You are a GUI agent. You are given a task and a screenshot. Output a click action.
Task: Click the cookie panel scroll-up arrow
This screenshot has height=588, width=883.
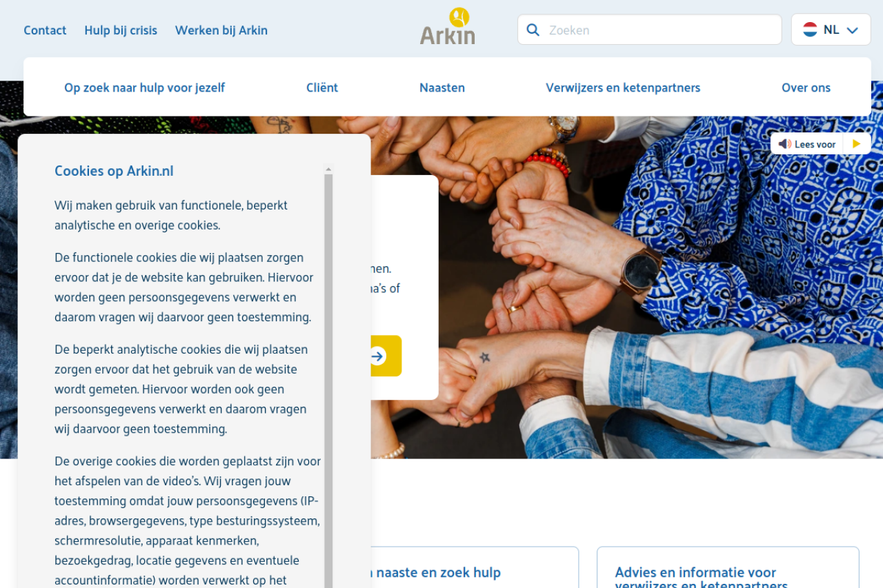[328, 169]
